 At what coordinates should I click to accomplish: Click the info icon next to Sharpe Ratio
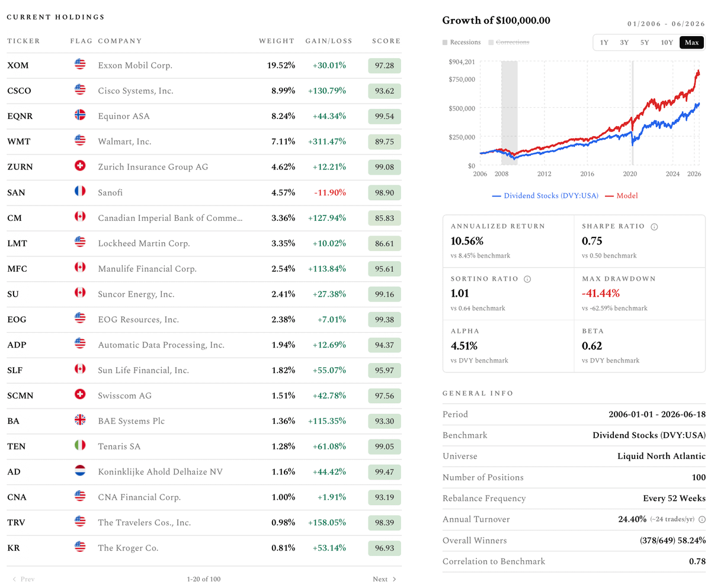pos(655,226)
